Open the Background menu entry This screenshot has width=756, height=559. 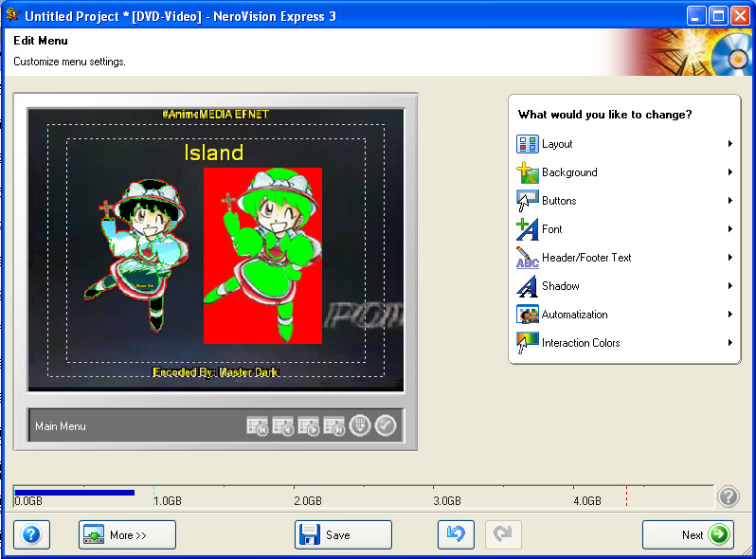pyautogui.click(x=625, y=172)
